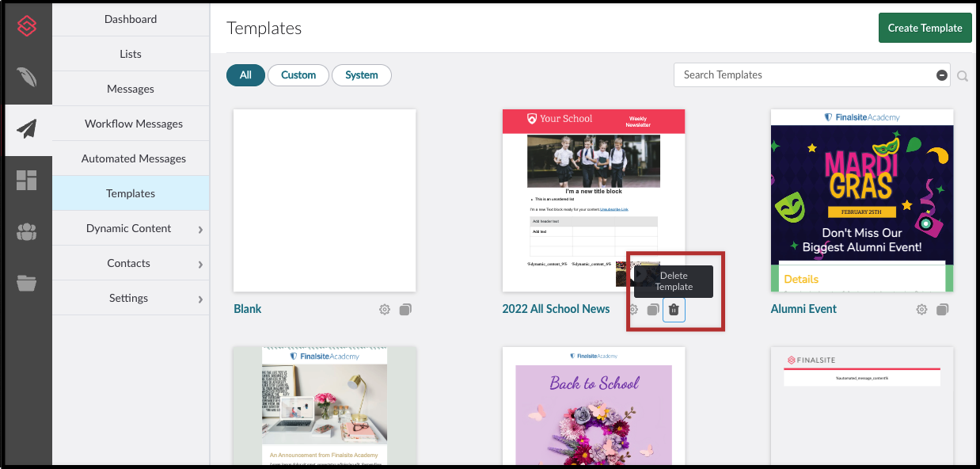Open the Blank template name link
This screenshot has width=980, height=469.
(x=248, y=309)
